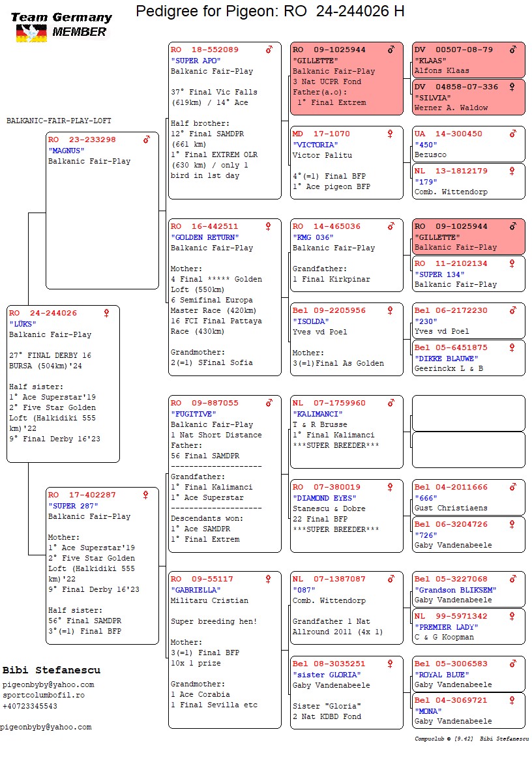Click ring number RO 24-244026 on LÜKS card
This screenshot has height=764, width=532.
pos(43,314)
